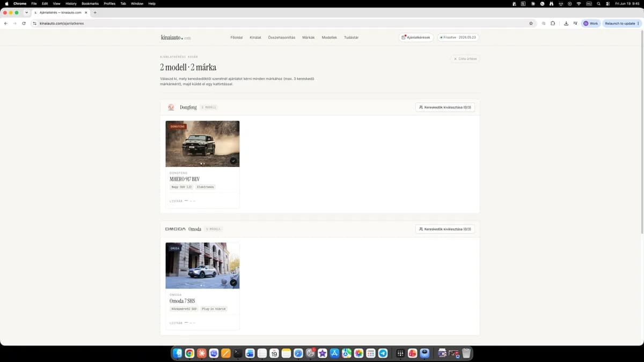Open the Bookmarks menu in menu bar
Image resolution: width=644 pixels, height=362 pixels.
click(x=90, y=3)
